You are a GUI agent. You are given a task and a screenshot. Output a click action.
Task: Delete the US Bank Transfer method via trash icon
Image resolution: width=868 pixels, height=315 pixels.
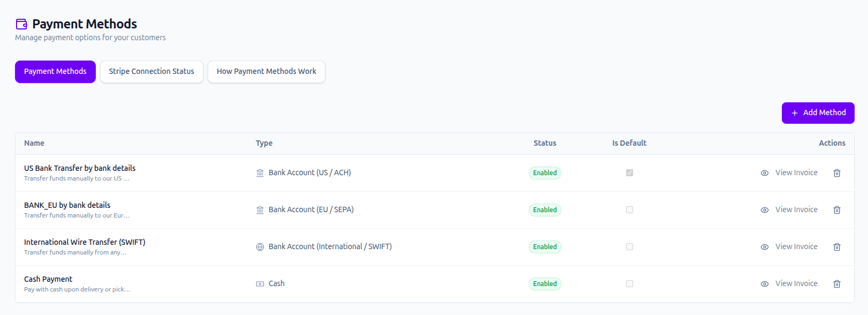click(837, 173)
